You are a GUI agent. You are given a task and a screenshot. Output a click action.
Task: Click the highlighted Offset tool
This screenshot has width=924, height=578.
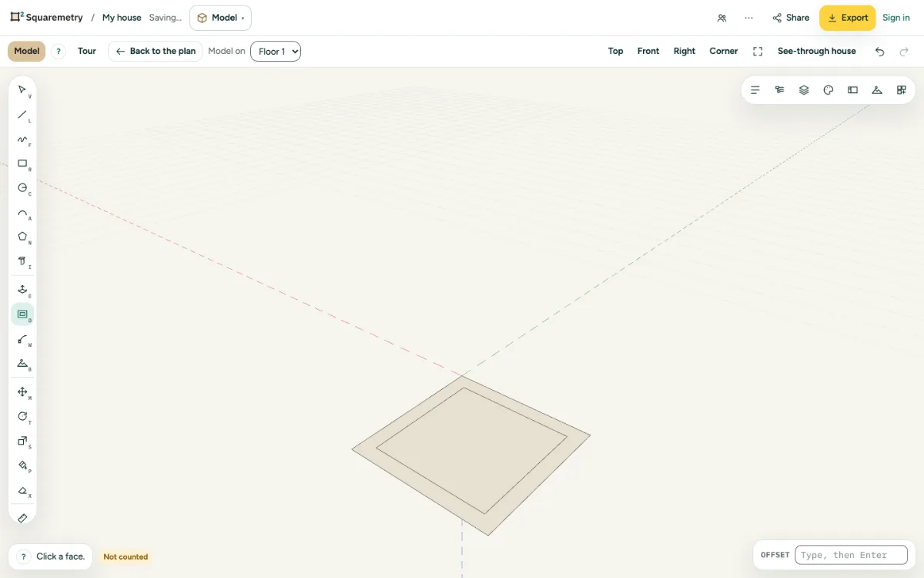click(22, 314)
